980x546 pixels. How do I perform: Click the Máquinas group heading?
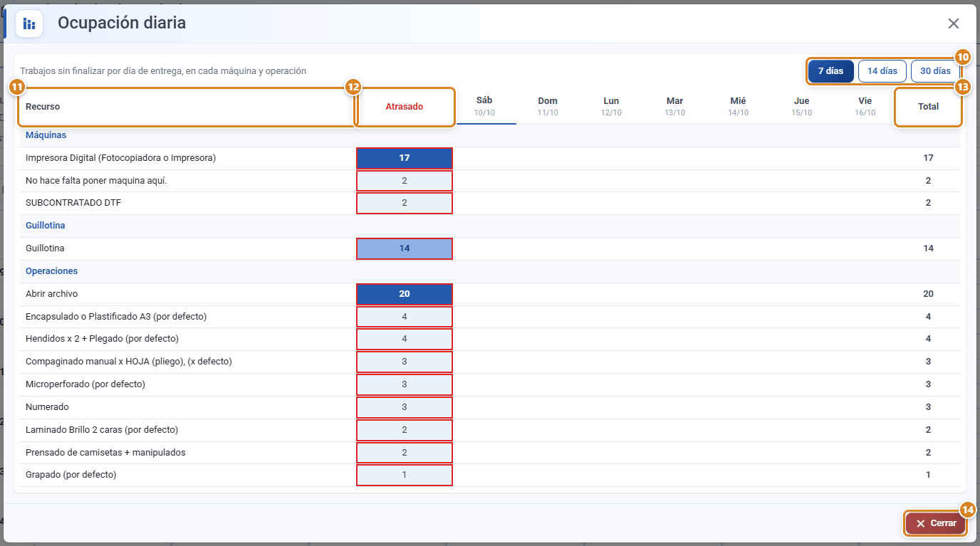pos(46,135)
